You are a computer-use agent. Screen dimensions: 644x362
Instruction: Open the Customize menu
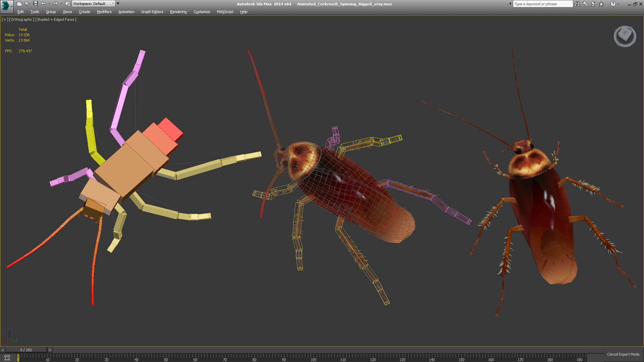pyautogui.click(x=202, y=12)
